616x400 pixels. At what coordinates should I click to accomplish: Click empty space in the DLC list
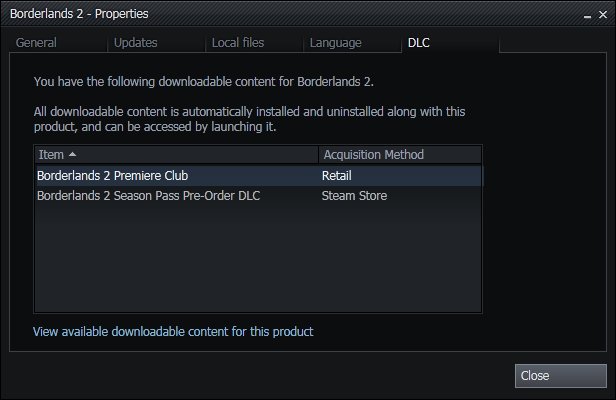258,260
